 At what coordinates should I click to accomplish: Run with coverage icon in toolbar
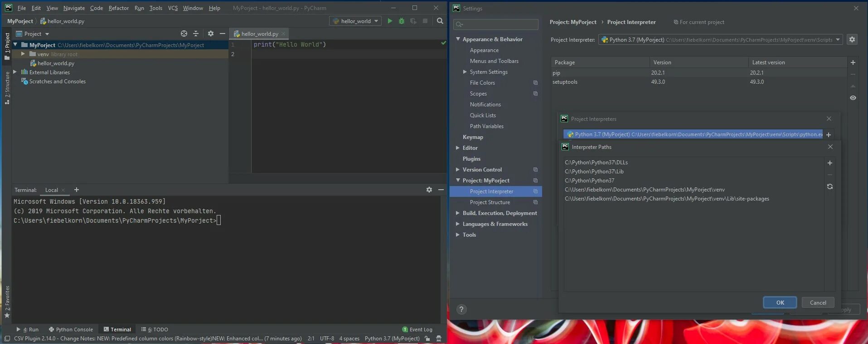(x=413, y=21)
